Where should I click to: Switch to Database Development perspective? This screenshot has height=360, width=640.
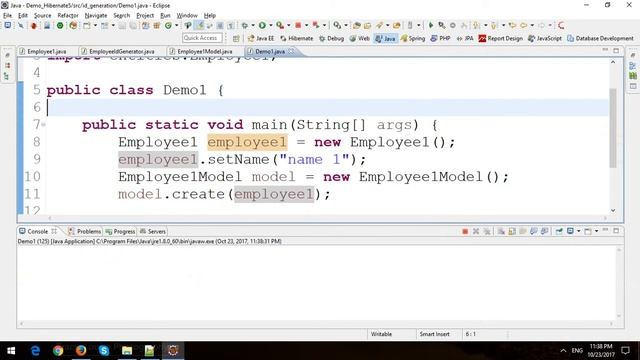[600, 38]
